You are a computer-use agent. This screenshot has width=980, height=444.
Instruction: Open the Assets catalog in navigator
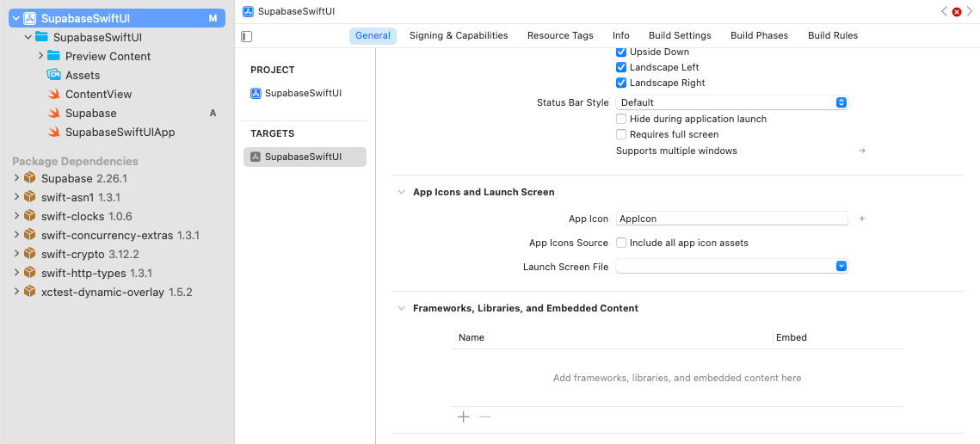click(x=83, y=75)
